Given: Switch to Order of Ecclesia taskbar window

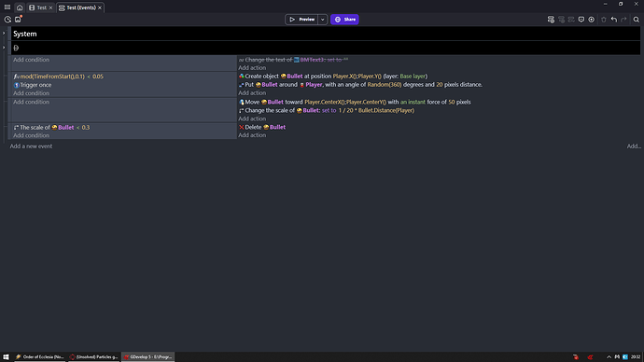Looking at the screenshot, I should click(40, 357).
